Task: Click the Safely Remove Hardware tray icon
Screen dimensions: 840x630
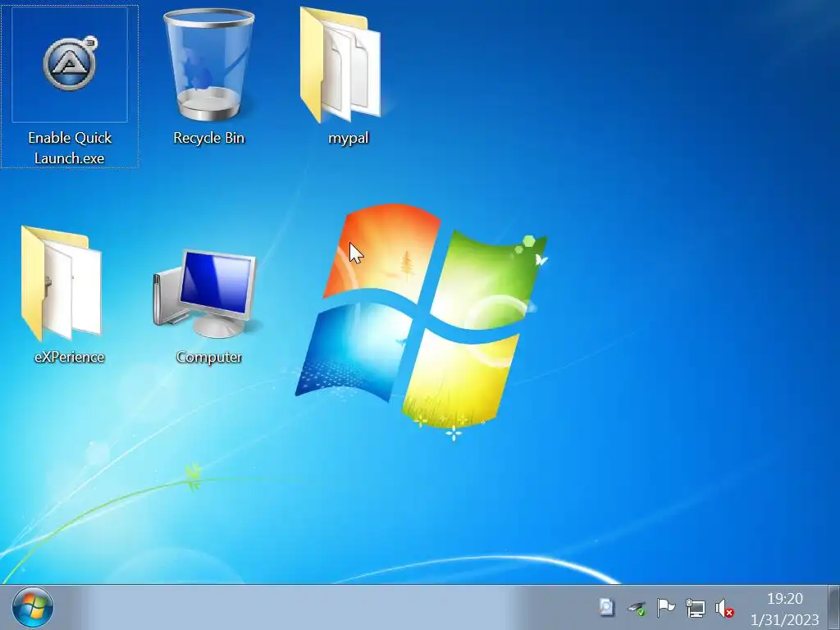Action: 637,609
